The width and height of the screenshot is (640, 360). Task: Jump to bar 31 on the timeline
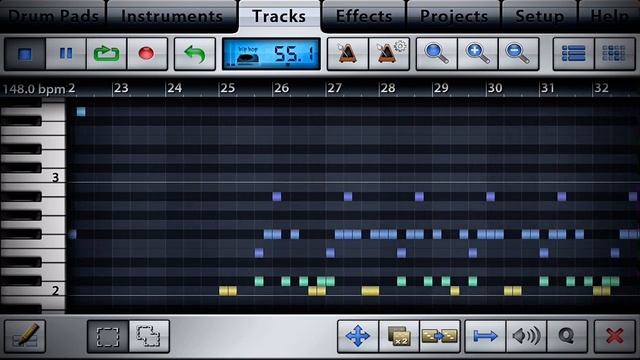coord(547,88)
